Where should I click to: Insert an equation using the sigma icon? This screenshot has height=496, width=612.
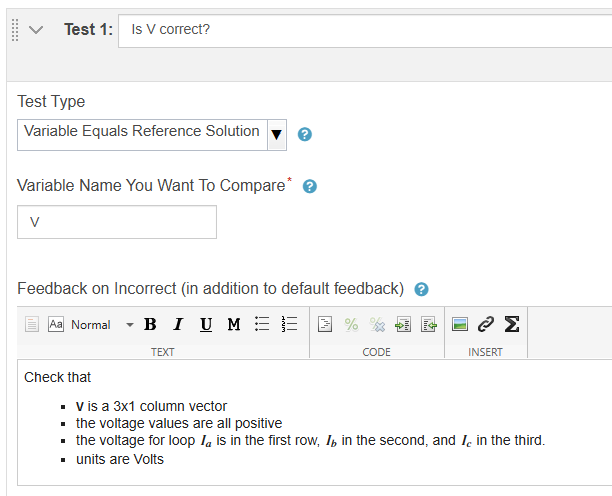pos(511,324)
